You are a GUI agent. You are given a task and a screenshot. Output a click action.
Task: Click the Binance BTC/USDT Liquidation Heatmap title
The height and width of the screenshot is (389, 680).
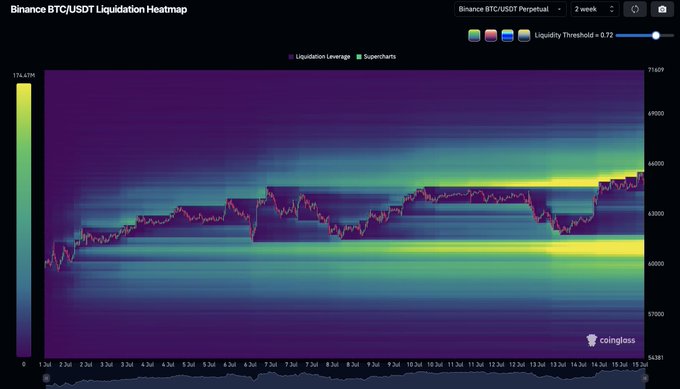99,10
